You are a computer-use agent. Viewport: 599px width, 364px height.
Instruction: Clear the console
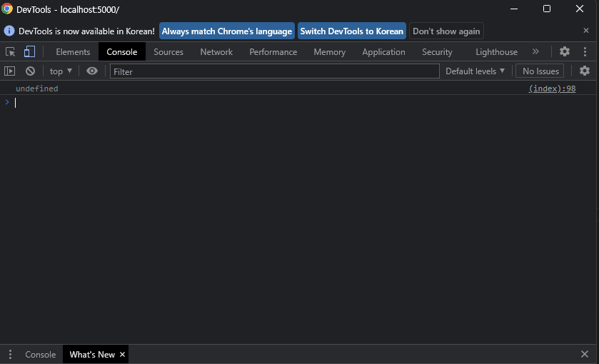(x=30, y=71)
